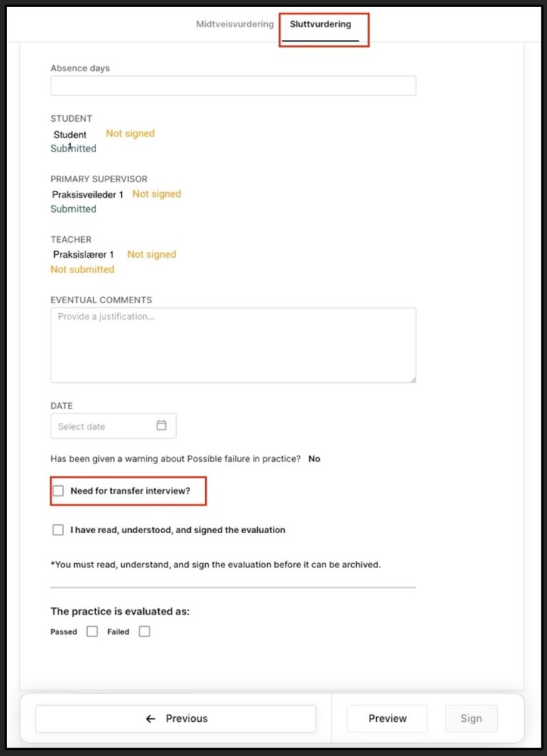547x756 pixels.
Task: Select the 'Praksislærer 1' teacher name
Action: tap(83, 255)
